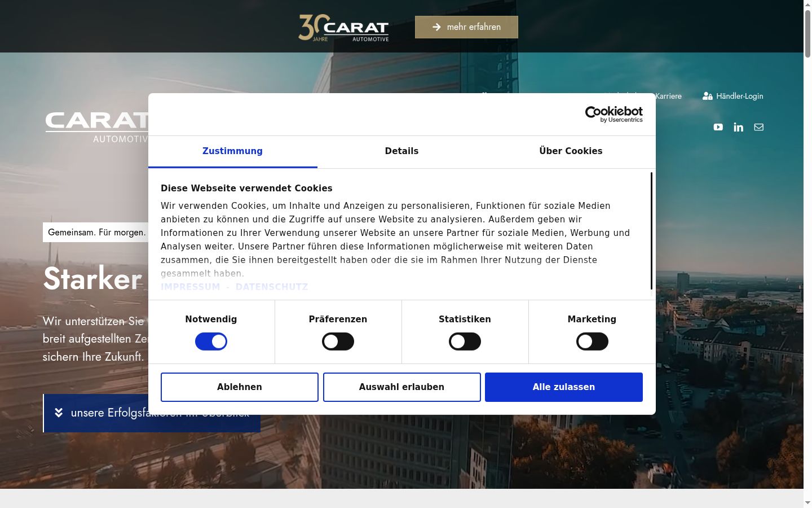Toggle the Notwendig cookie switch
The image size is (812, 508).
pyautogui.click(x=211, y=341)
